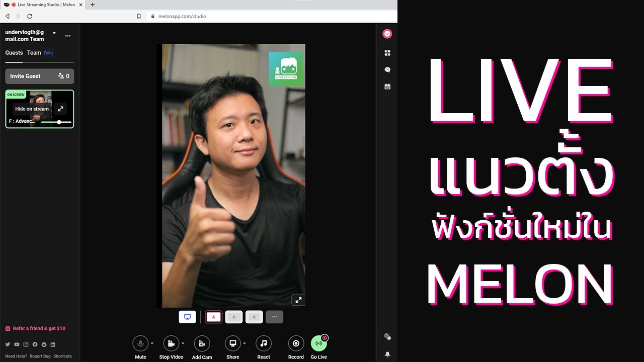Expand the undervlogth team account dropdown
Viewport: 644px width, 362px height.
(x=54, y=32)
